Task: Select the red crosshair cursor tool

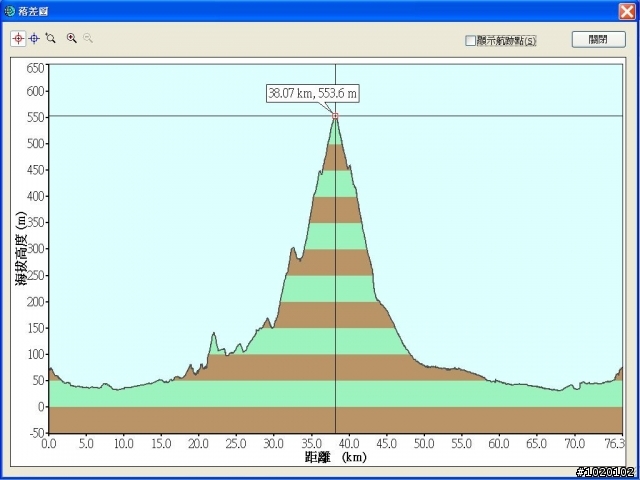Action: [18, 38]
